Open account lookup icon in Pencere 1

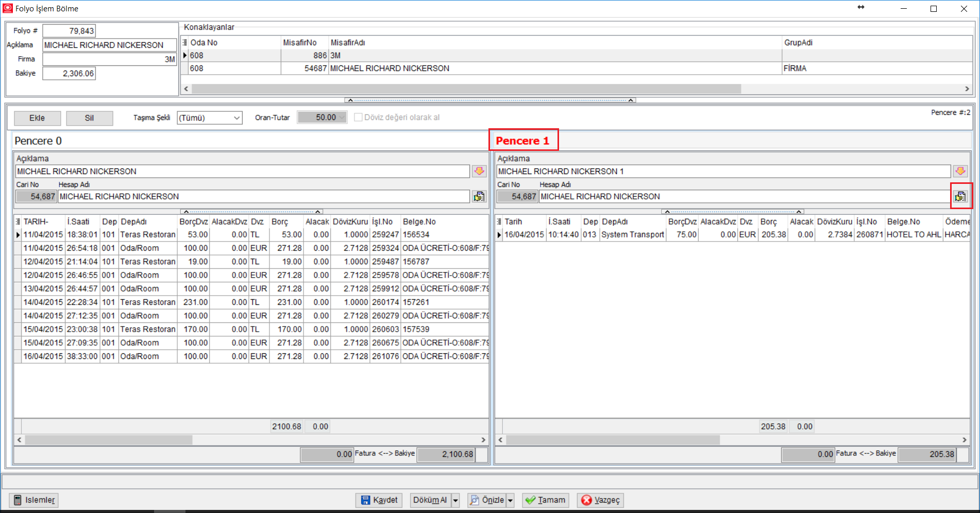[960, 196]
